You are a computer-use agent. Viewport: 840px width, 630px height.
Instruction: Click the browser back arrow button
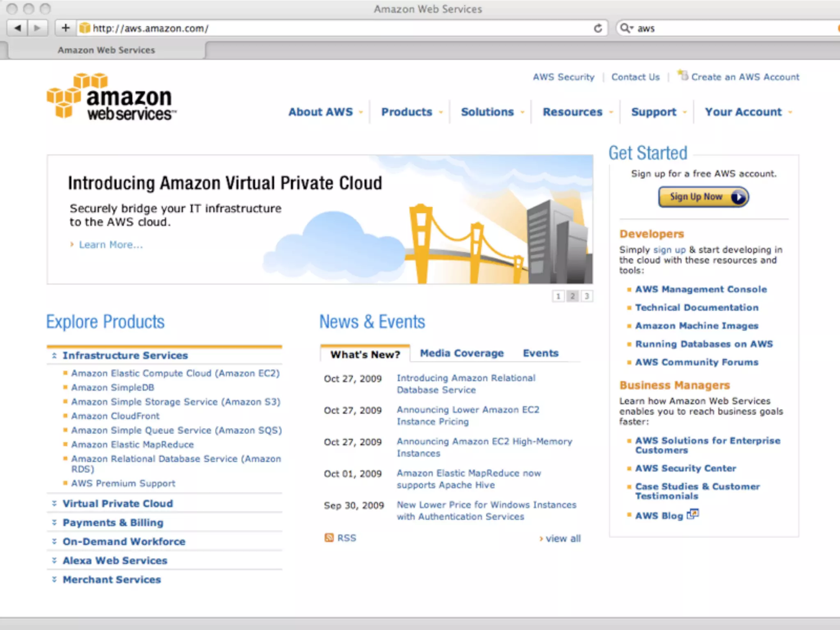pyautogui.click(x=18, y=28)
